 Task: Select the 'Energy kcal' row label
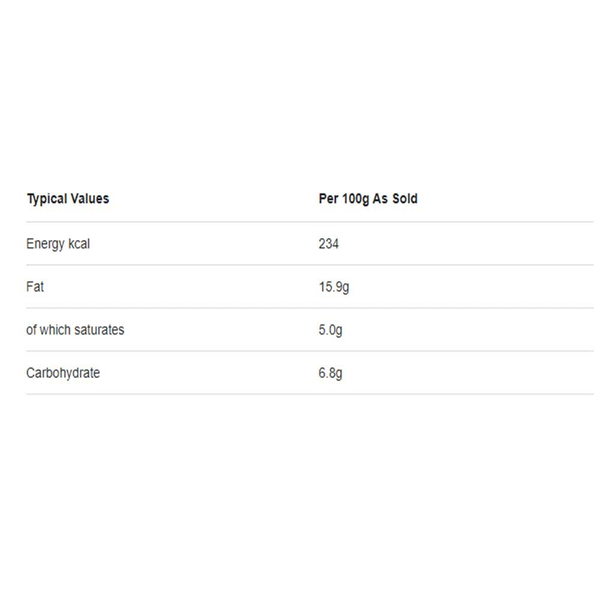(58, 244)
